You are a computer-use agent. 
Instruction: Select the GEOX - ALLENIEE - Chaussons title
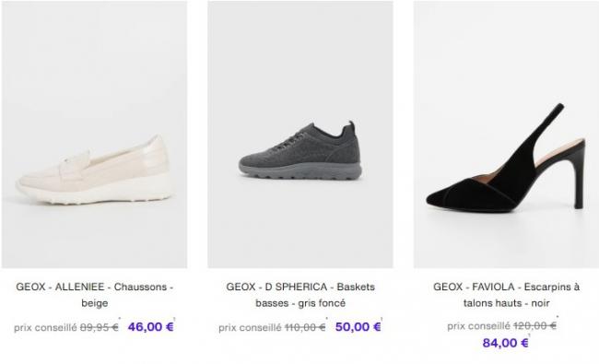tap(94, 295)
